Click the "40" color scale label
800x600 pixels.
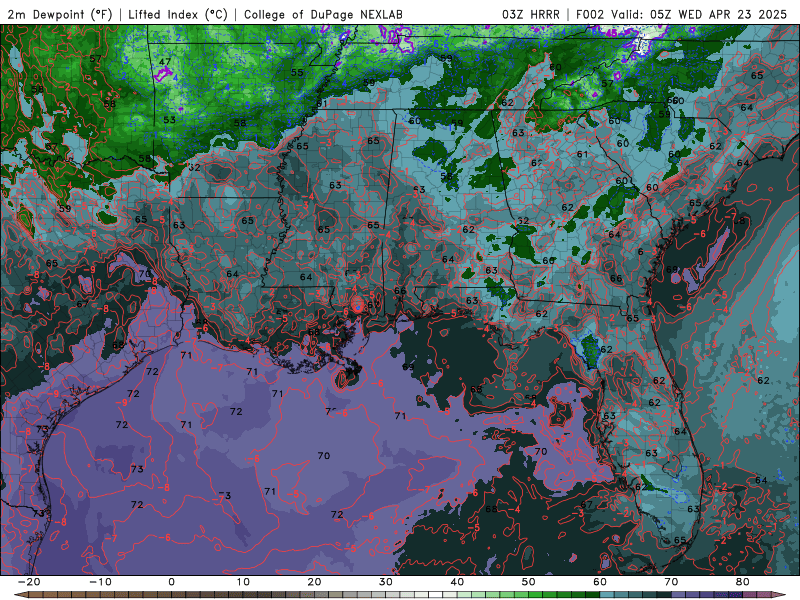457,582
